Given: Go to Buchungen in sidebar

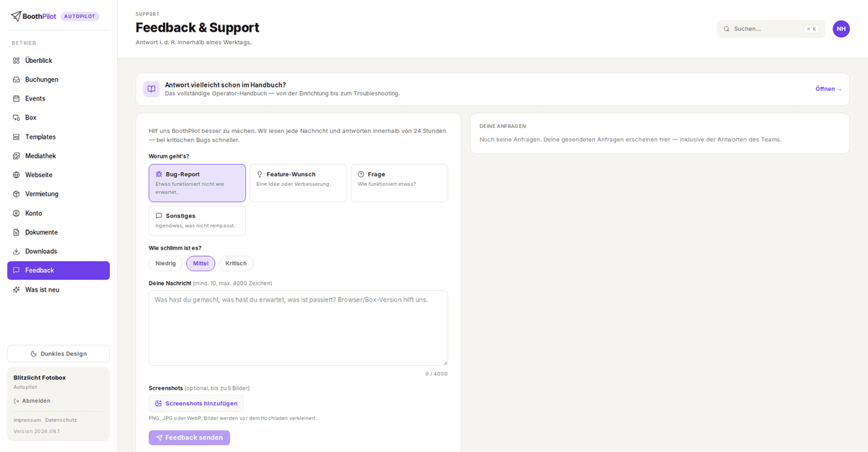Looking at the screenshot, I should 59,80.
